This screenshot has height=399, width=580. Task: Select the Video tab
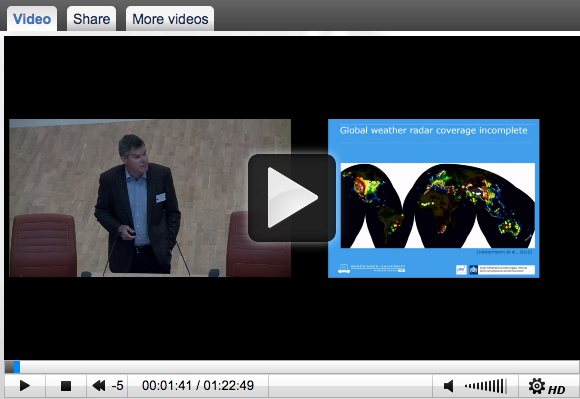coord(32,19)
